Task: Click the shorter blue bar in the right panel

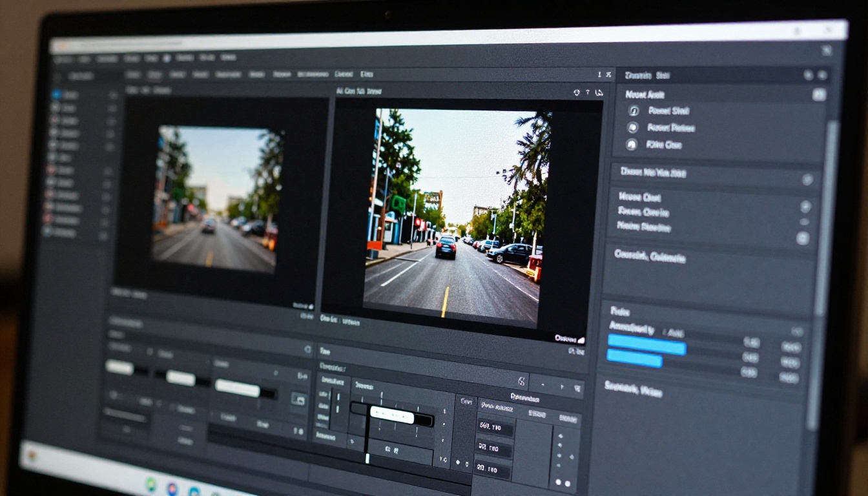Action: [x=635, y=358]
